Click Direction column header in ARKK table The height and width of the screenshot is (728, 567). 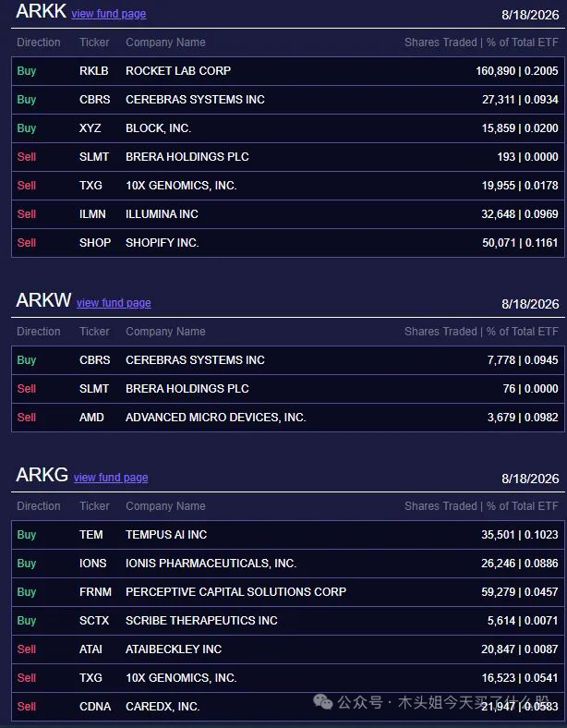point(39,42)
